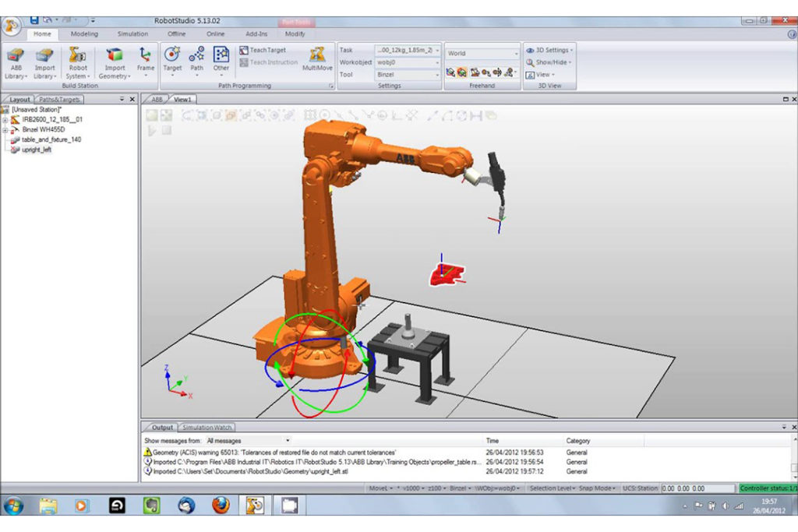Select the Freehand Jog Joint tool
Screen dimensions: 798x532
475,72
